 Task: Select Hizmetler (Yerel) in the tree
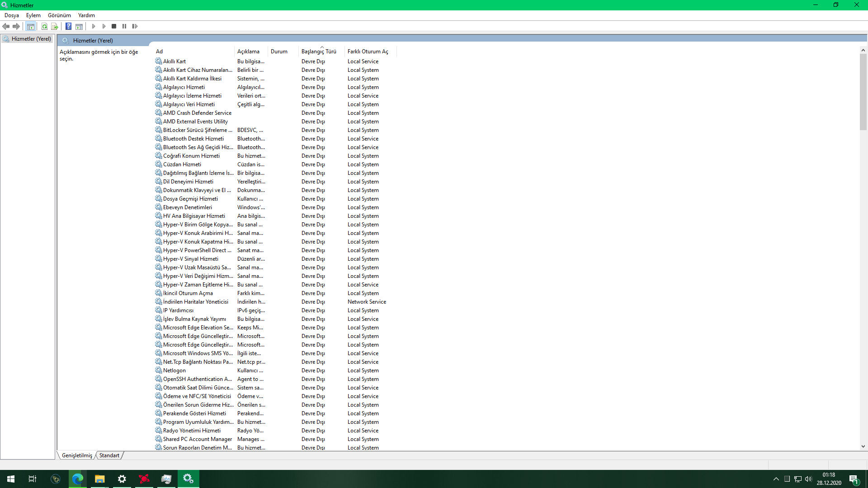click(31, 39)
